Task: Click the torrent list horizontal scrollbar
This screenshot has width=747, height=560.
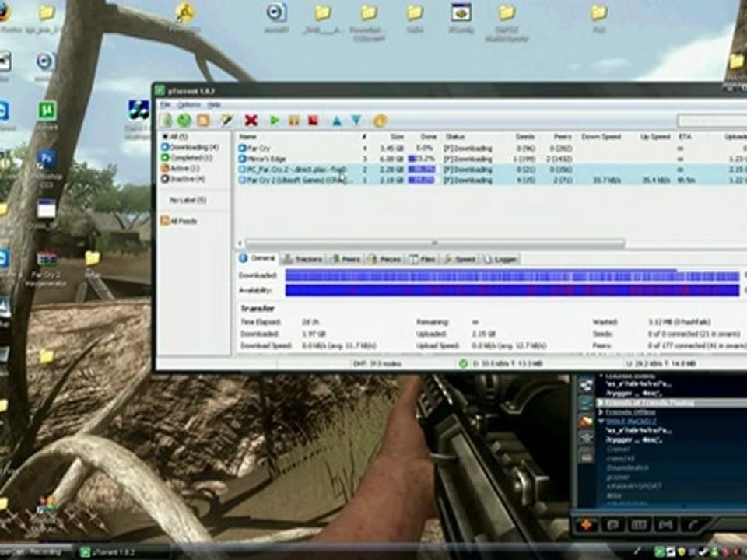Action: coord(434,243)
